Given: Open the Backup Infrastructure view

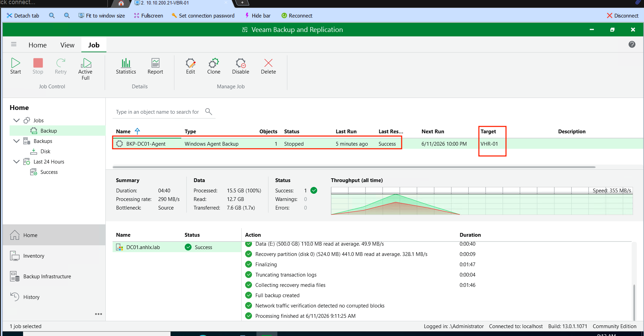Looking at the screenshot, I should click(54, 276).
